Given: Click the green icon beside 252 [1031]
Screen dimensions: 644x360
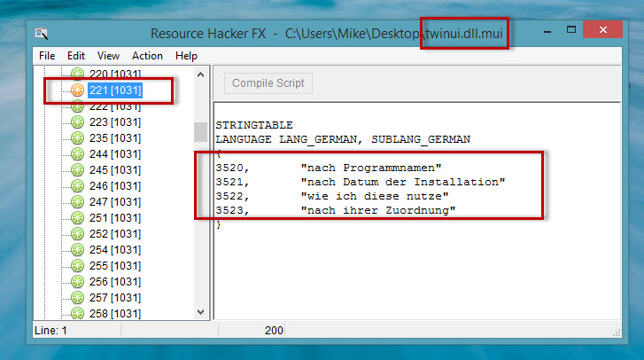Looking at the screenshot, I should pos(77,234).
